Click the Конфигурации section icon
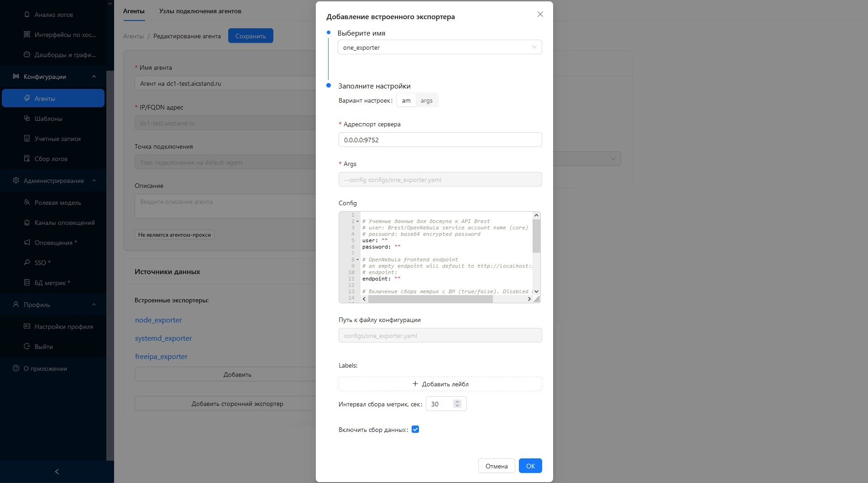 click(16, 77)
